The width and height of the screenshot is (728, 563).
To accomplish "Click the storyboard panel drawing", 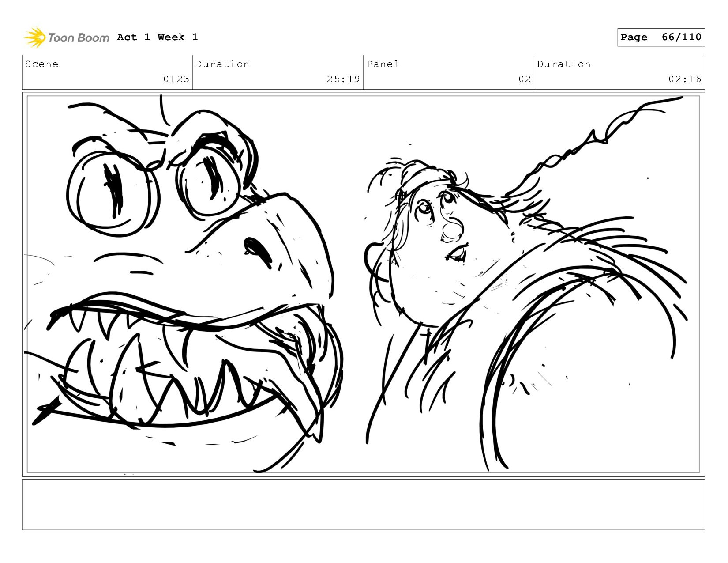I will pyautogui.click(x=363, y=284).
